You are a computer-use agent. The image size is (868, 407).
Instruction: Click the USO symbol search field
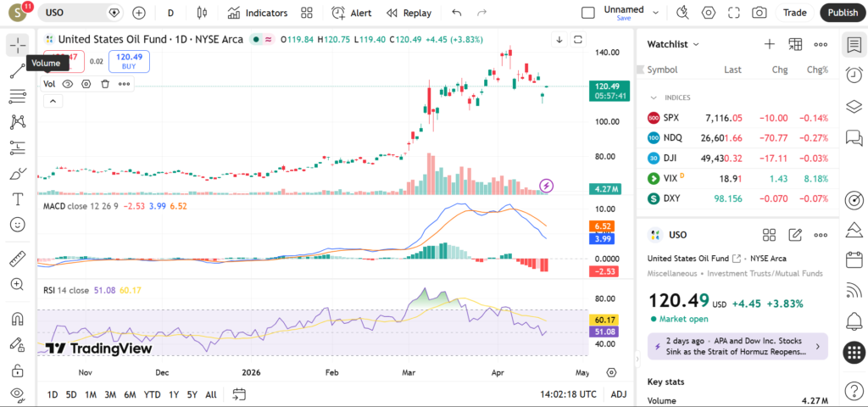tap(76, 13)
